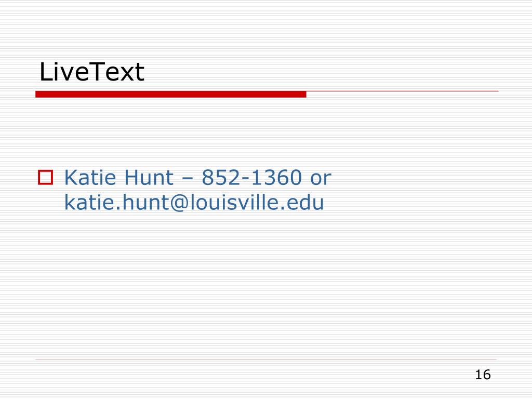The width and height of the screenshot is (532, 399).
Task: Click the word Katie in bullet
Action: pos(90,177)
